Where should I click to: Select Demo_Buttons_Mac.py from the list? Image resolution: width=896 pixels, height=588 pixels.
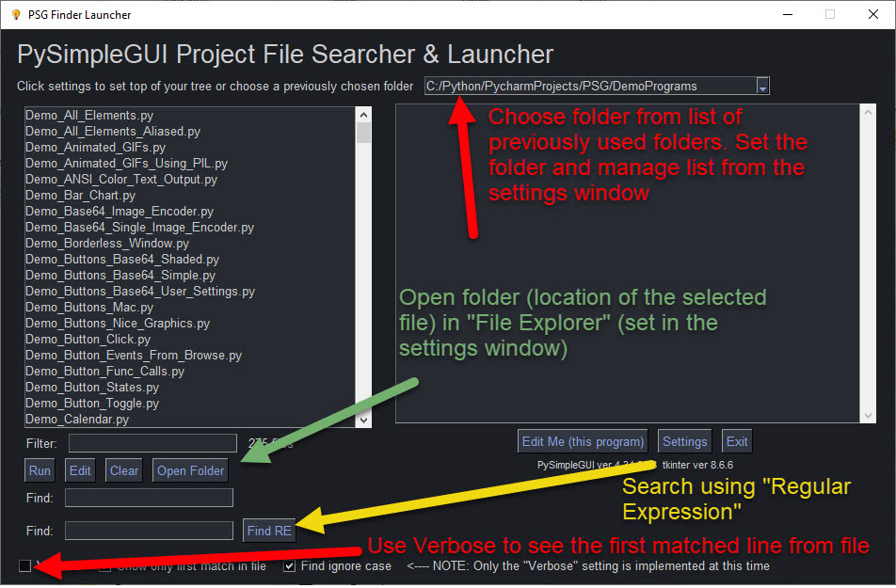[88, 307]
